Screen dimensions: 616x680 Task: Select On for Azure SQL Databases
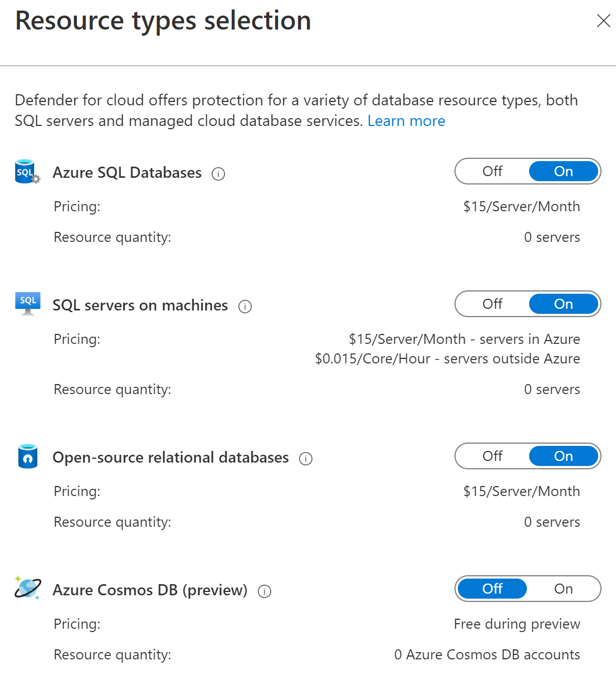click(563, 172)
